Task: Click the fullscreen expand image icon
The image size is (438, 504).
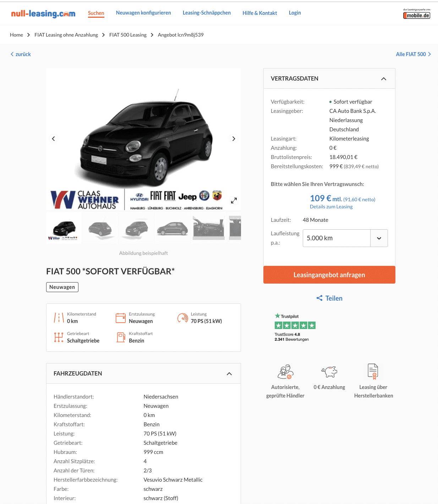Action: [x=234, y=201]
